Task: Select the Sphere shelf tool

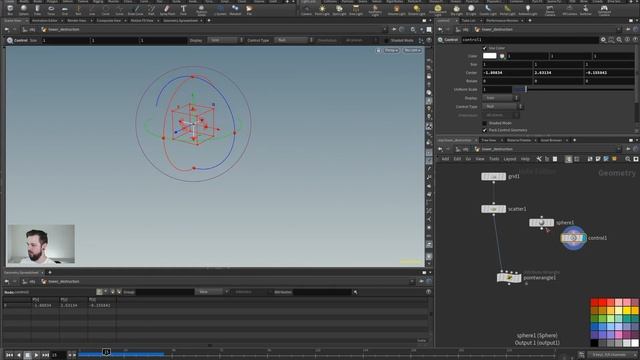Action: pyautogui.click(x=24, y=9)
